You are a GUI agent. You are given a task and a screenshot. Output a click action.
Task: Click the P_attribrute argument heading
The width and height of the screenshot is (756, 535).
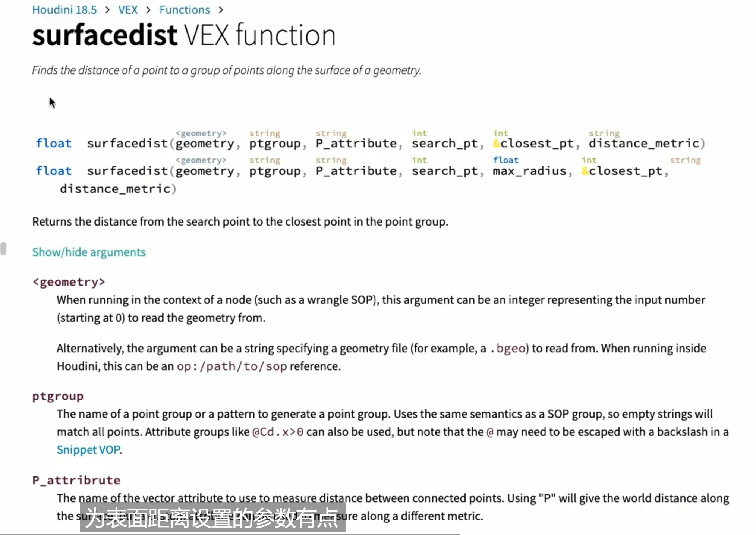76,480
